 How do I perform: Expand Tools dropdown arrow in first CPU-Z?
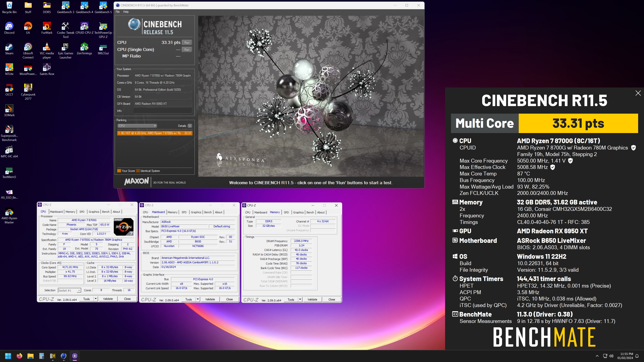95,299
